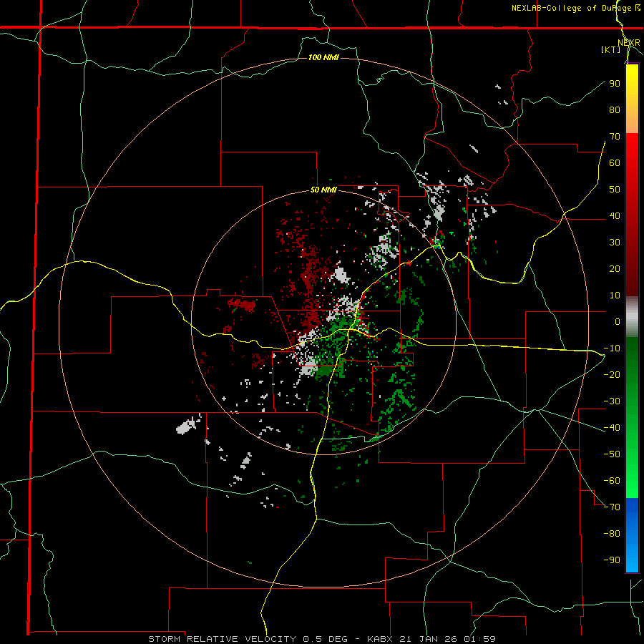
Task: Click the positive 30 scale label
Action: pos(615,243)
